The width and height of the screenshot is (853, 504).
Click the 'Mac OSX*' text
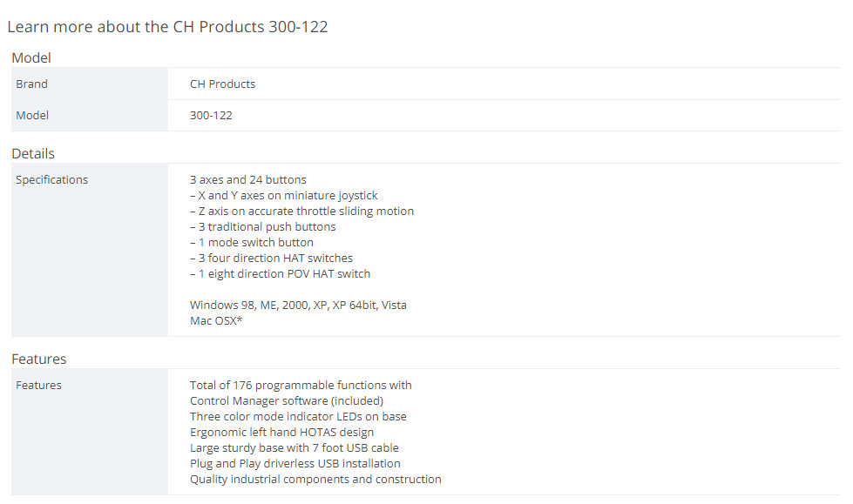[216, 321]
